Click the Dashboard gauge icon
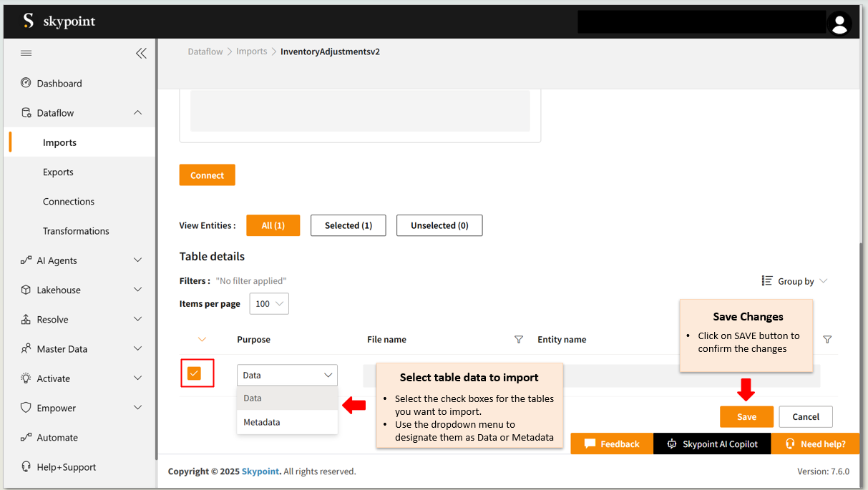The image size is (868, 490). point(26,83)
